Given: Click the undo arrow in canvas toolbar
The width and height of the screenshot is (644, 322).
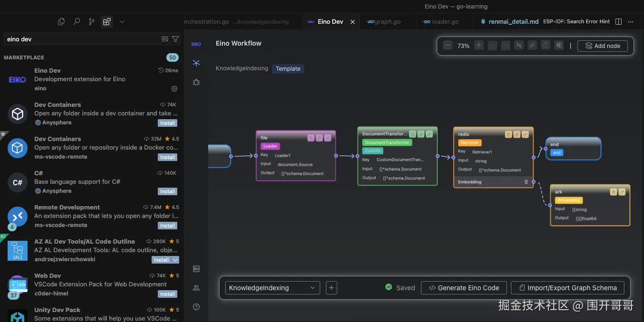Looking at the screenshot, I should [492, 46].
